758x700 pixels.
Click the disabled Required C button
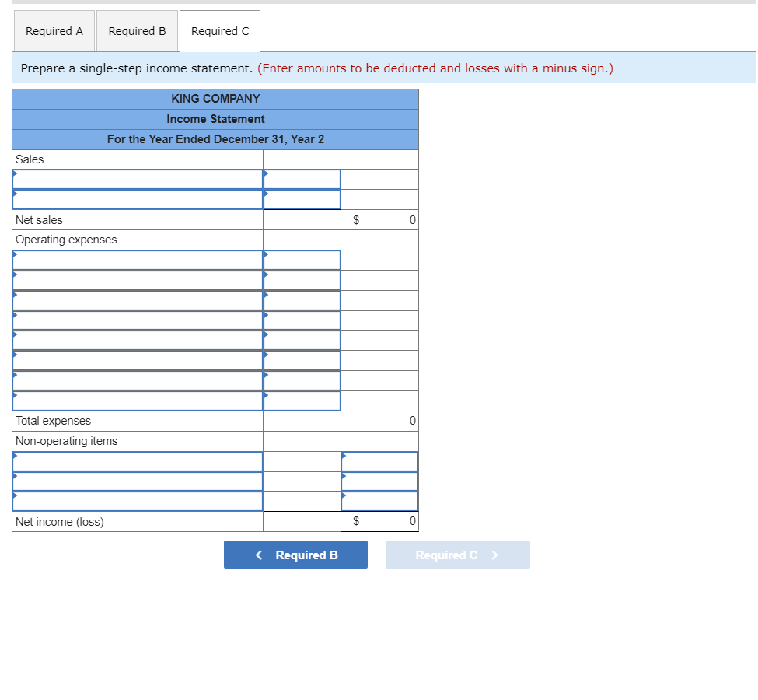coord(458,555)
